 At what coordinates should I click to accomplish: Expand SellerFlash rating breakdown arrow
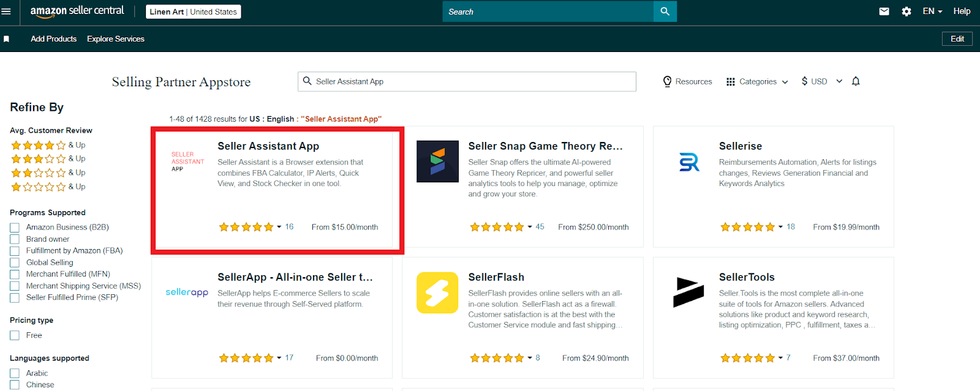point(530,358)
